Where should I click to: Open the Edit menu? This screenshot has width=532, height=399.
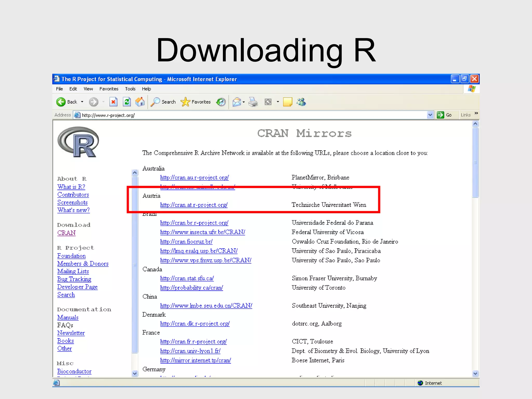click(x=73, y=89)
